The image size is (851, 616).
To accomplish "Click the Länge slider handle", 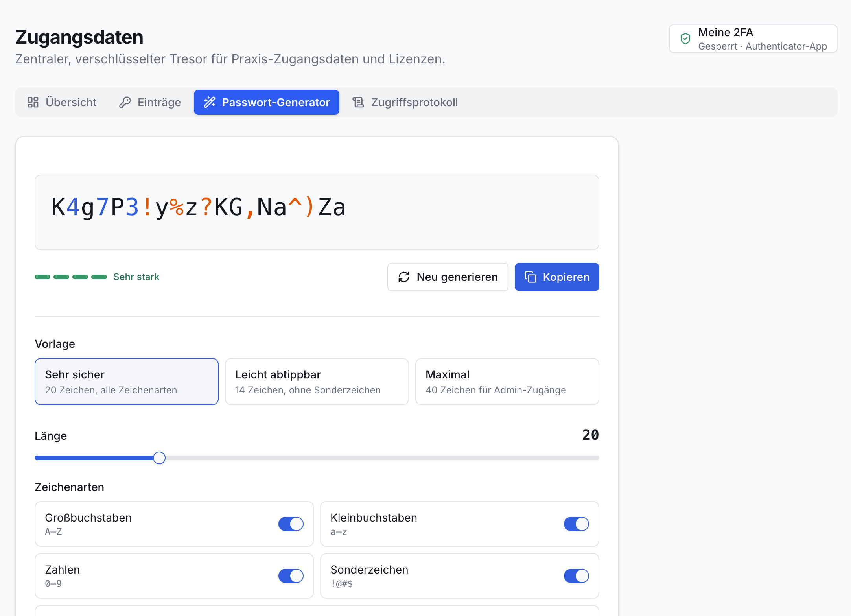I will pyautogui.click(x=159, y=458).
